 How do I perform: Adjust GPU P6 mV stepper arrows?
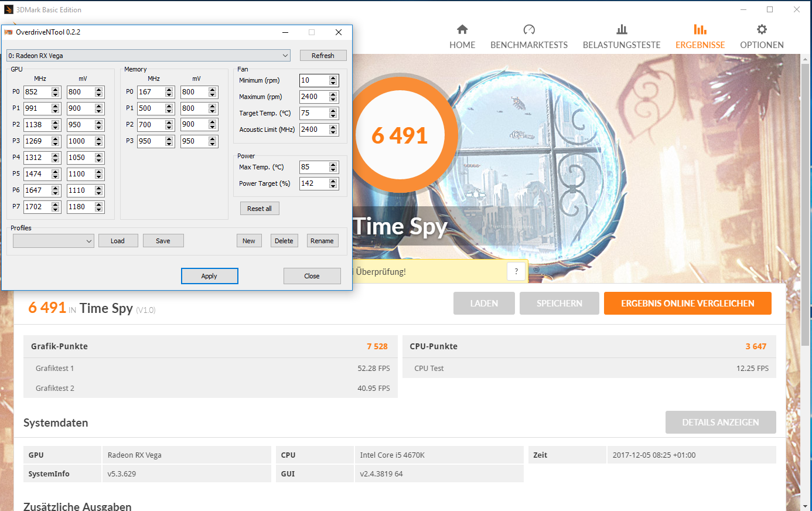[99, 190]
